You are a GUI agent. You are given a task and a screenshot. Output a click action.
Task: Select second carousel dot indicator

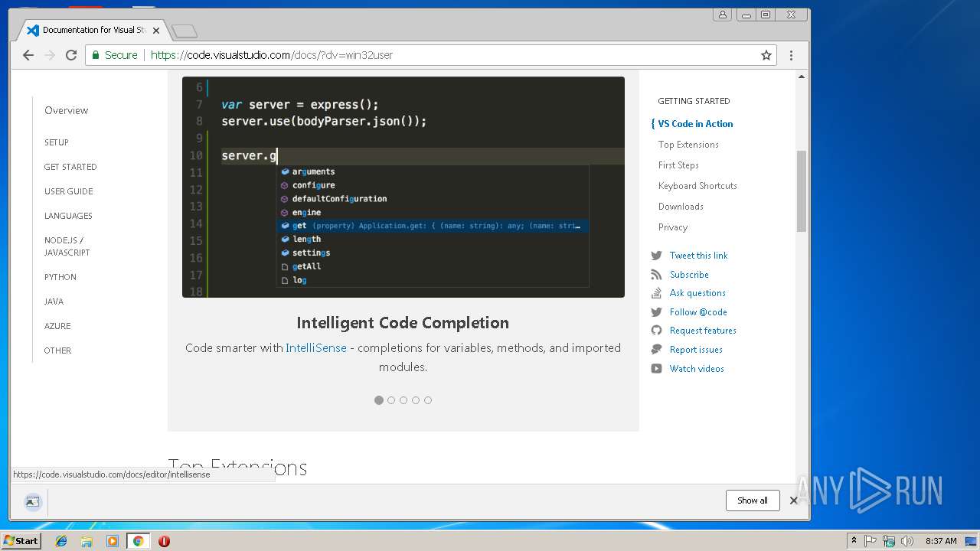coord(391,400)
